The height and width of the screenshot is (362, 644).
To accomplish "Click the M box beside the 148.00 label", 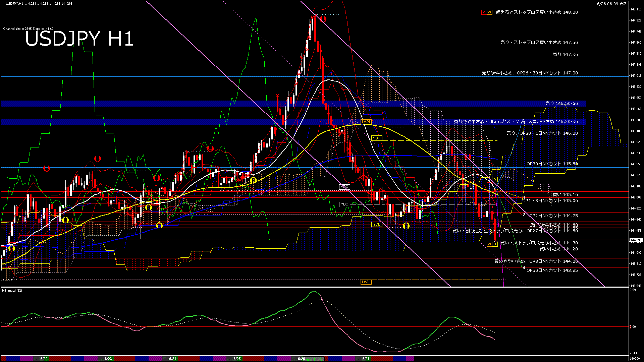I will point(484,12).
